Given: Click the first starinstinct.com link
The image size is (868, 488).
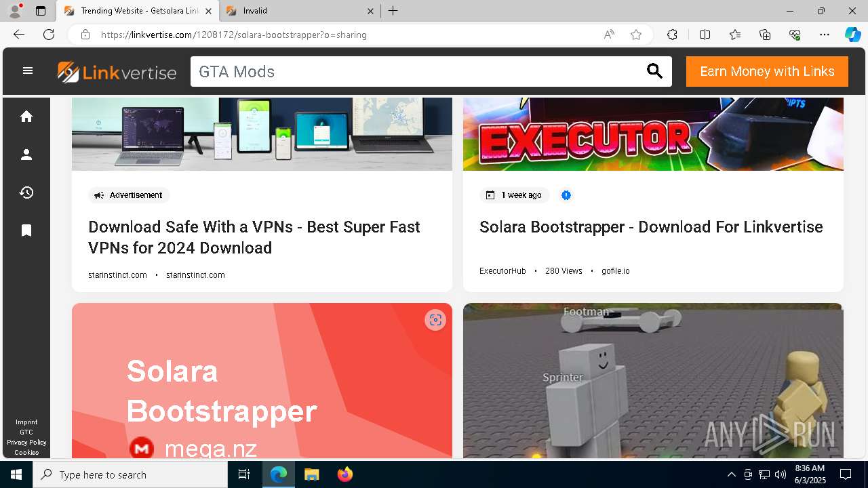Looking at the screenshot, I should tap(117, 275).
